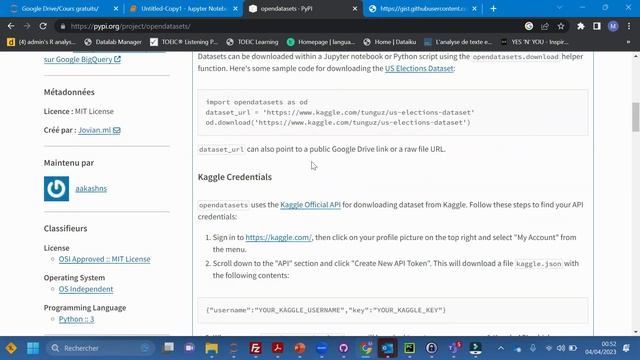Open the aakashns maintainer avatar

pos(56,189)
